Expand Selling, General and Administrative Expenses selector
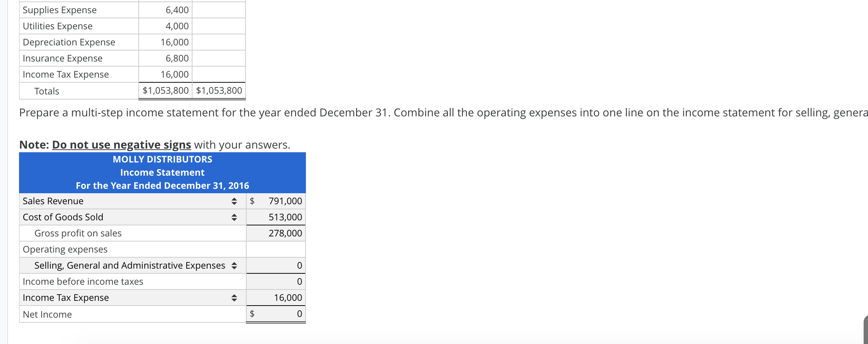The image size is (868, 344). pyautogui.click(x=234, y=266)
